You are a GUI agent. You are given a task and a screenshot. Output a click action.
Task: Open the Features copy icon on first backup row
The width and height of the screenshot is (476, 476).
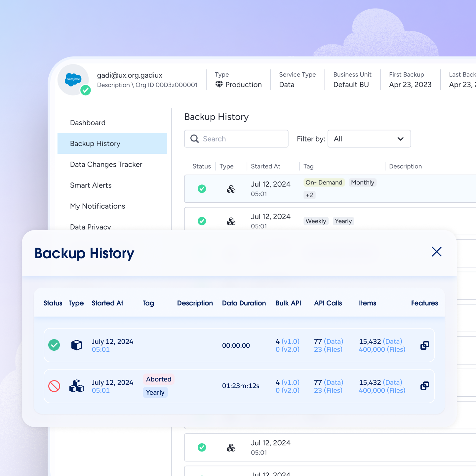pyautogui.click(x=424, y=345)
